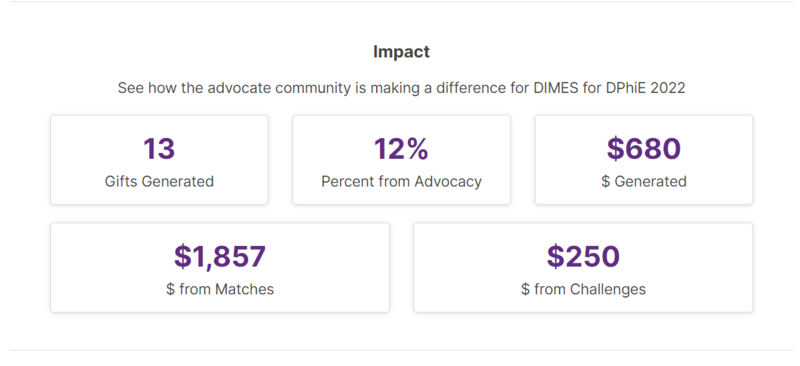Select the 12% advocacy value
Image resolution: width=800 pixels, height=366 pixels.
(401, 149)
